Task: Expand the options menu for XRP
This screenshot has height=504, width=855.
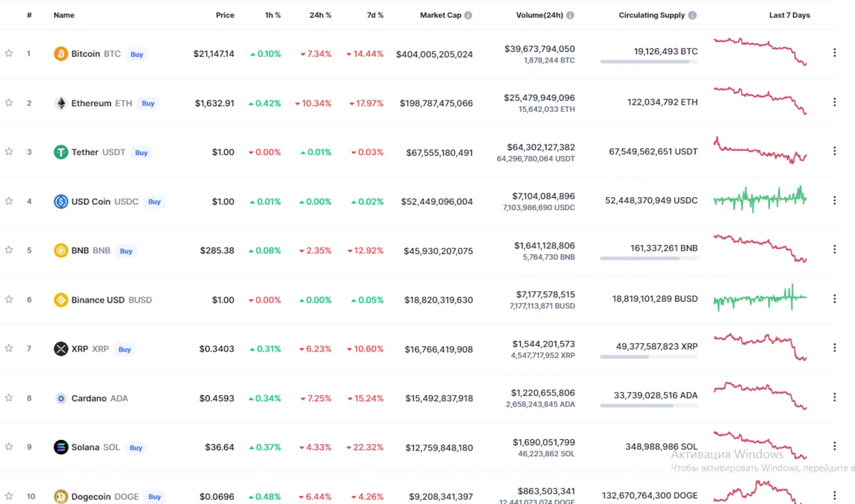Action: coord(834,348)
